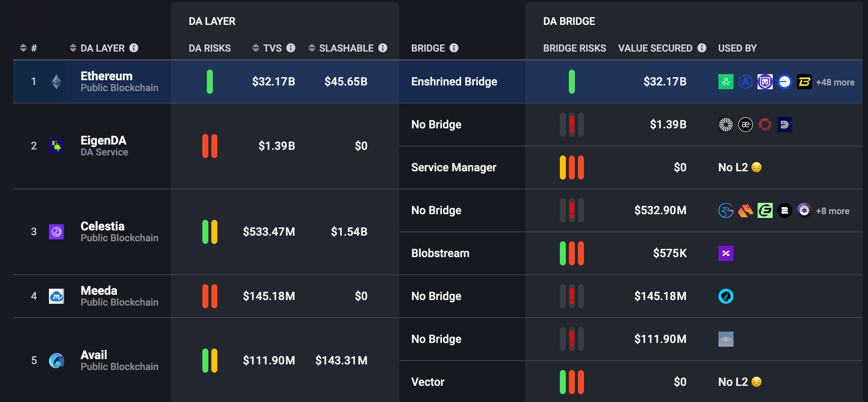Click the Slashable info icon

(x=383, y=48)
